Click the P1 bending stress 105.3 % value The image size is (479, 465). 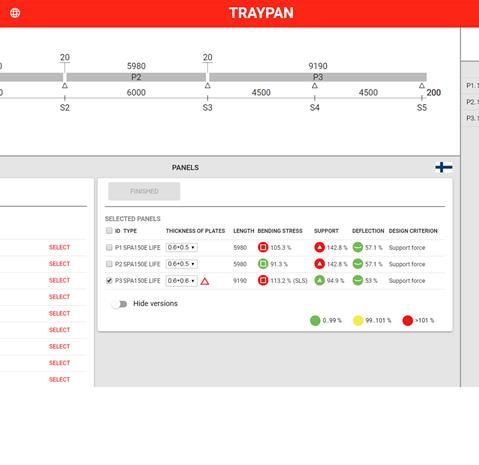281,248
